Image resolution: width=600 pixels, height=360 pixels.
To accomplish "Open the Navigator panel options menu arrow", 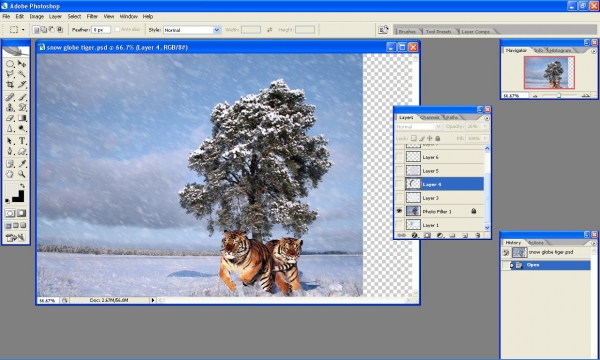I will (594, 50).
